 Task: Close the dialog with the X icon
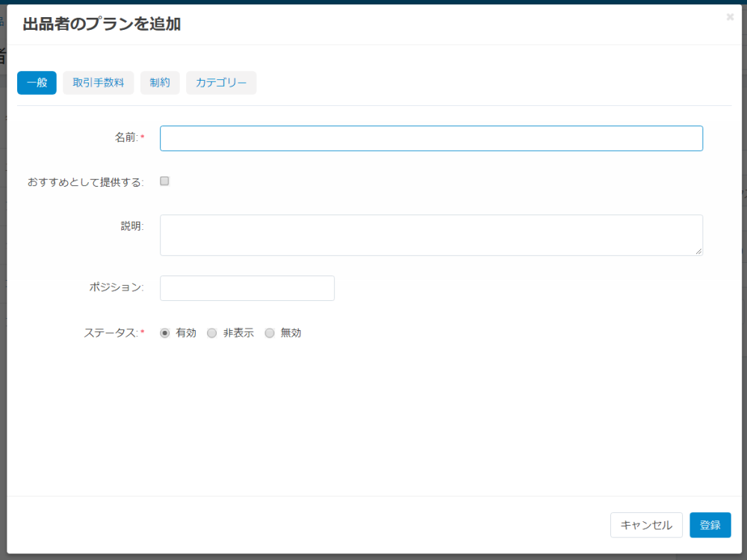pyautogui.click(x=730, y=17)
